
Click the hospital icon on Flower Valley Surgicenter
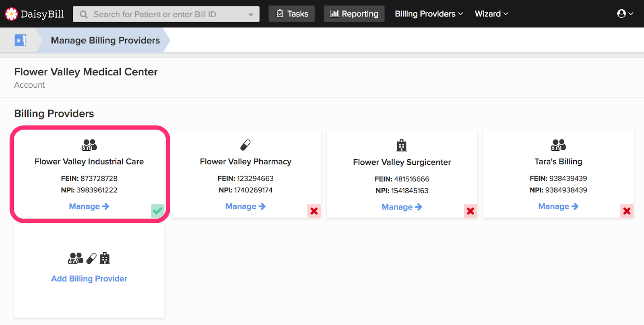pyautogui.click(x=402, y=145)
